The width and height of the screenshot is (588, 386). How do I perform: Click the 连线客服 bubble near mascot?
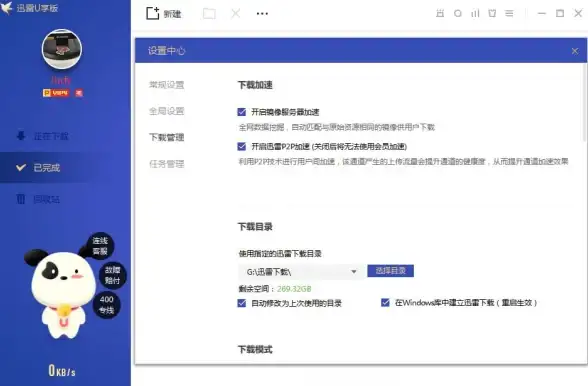coord(100,246)
